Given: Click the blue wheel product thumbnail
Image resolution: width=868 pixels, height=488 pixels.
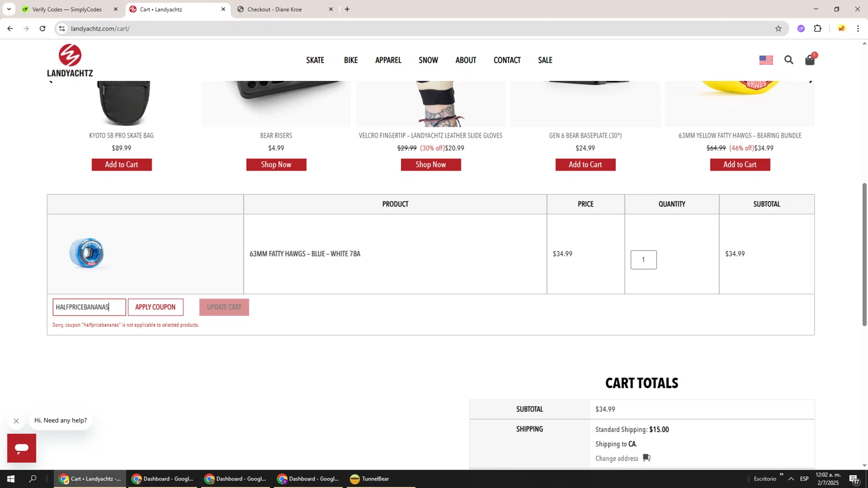Looking at the screenshot, I should click(x=87, y=253).
